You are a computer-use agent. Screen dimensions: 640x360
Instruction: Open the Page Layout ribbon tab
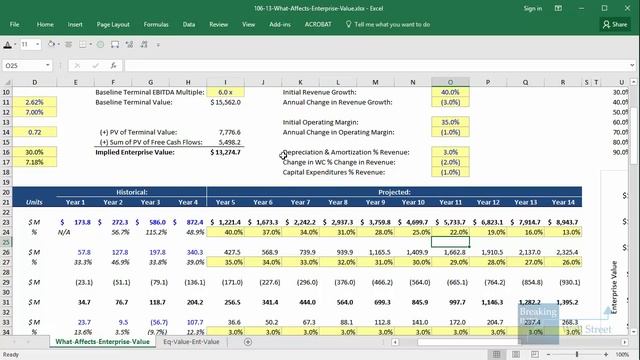click(x=113, y=24)
